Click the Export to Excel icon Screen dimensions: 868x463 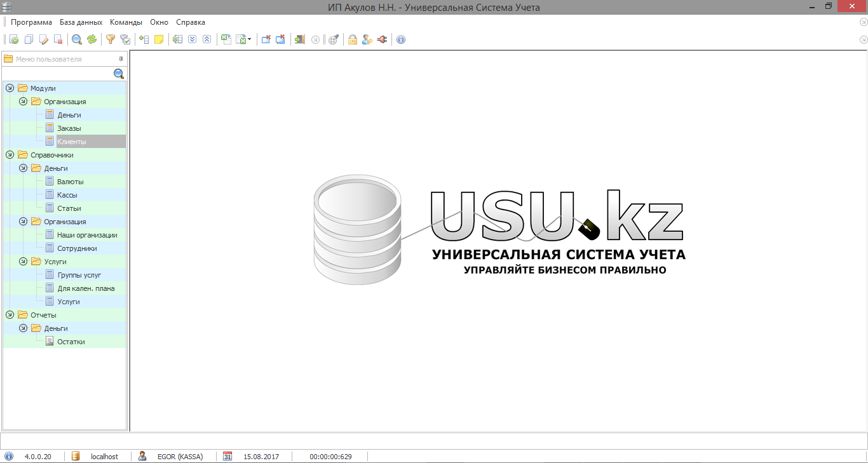241,39
